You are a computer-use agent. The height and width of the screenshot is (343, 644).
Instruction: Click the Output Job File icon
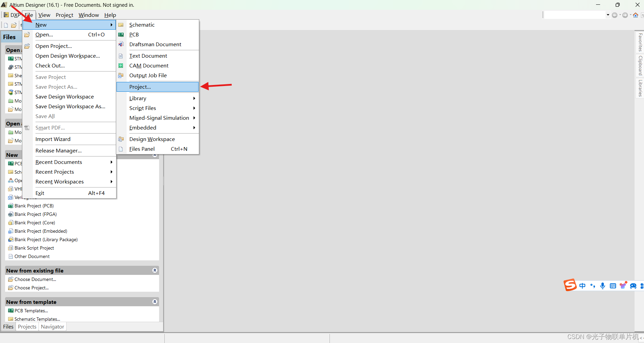tap(121, 76)
